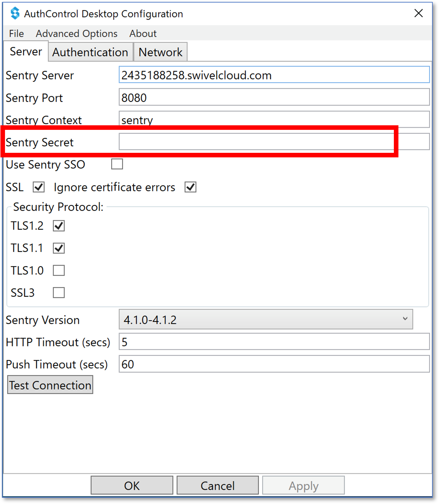Click into the HTTP Timeout field
The height and width of the screenshot is (504, 439).
point(274,342)
